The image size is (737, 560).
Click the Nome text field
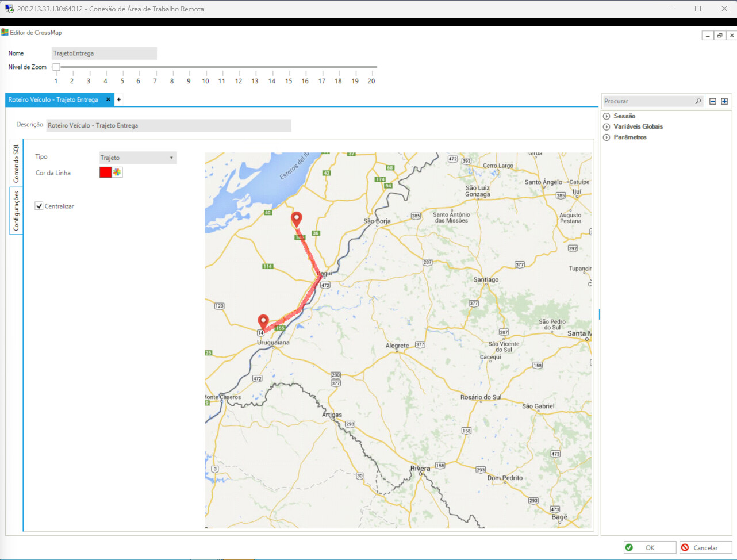point(103,53)
